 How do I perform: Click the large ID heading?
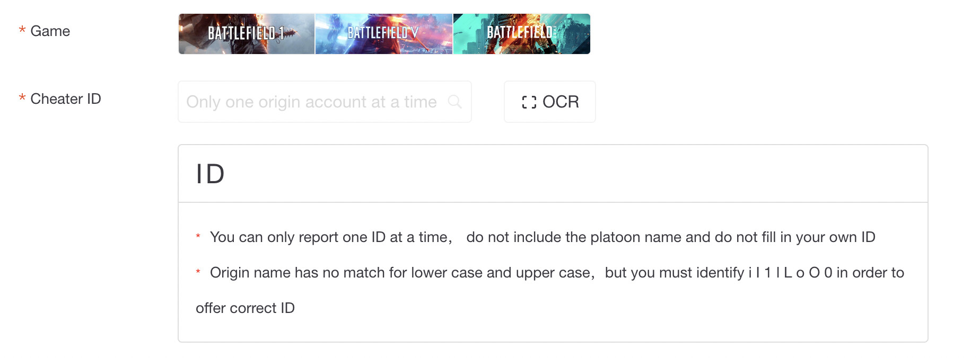[211, 174]
